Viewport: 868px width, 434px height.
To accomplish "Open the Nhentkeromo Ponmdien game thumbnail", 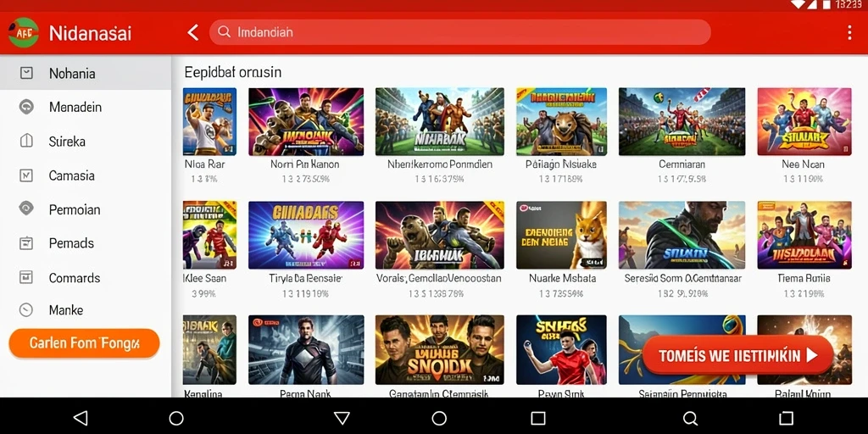I will point(440,121).
